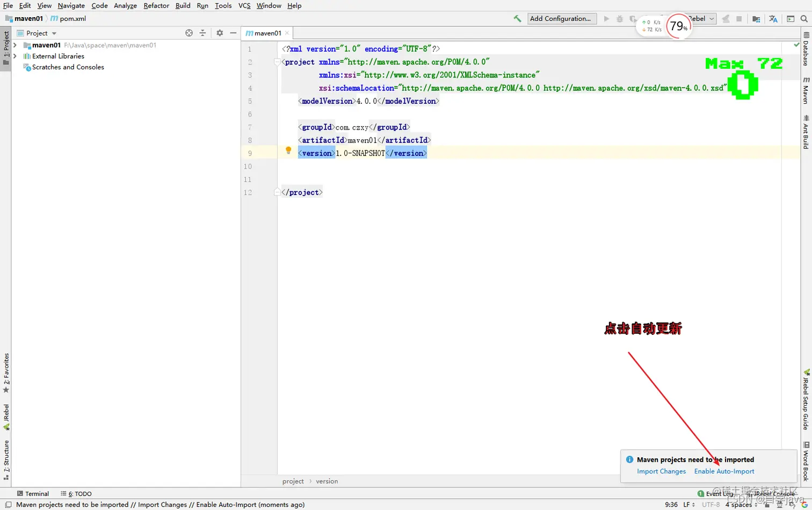Open Project panel settings gear
Viewport: 812px width, 510px height.
coord(220,33)
